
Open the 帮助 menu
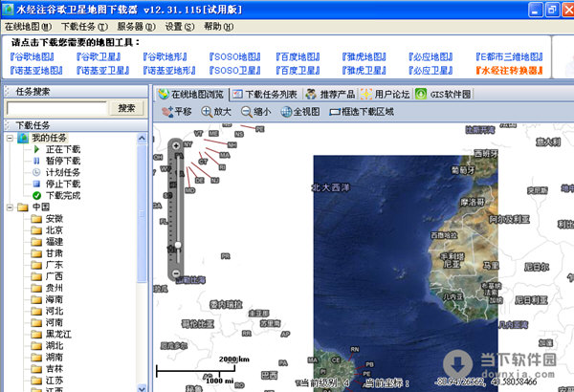(x=218, y=27)
